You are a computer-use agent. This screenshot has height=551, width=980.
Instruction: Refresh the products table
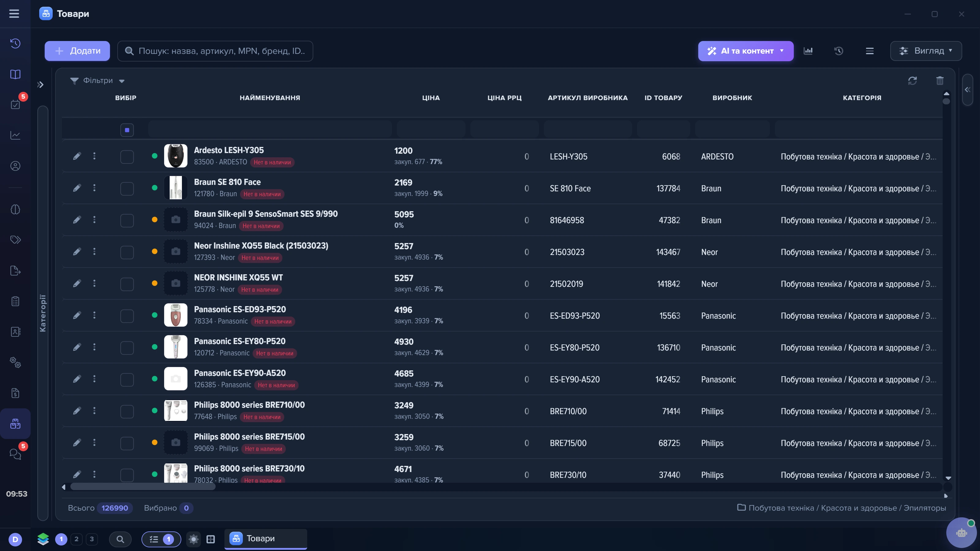(912, 81)
